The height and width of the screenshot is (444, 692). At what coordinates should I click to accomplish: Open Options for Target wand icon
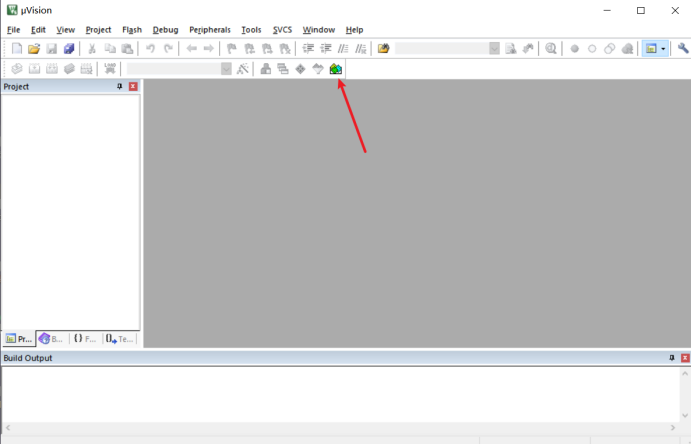(x=242, y=69)
